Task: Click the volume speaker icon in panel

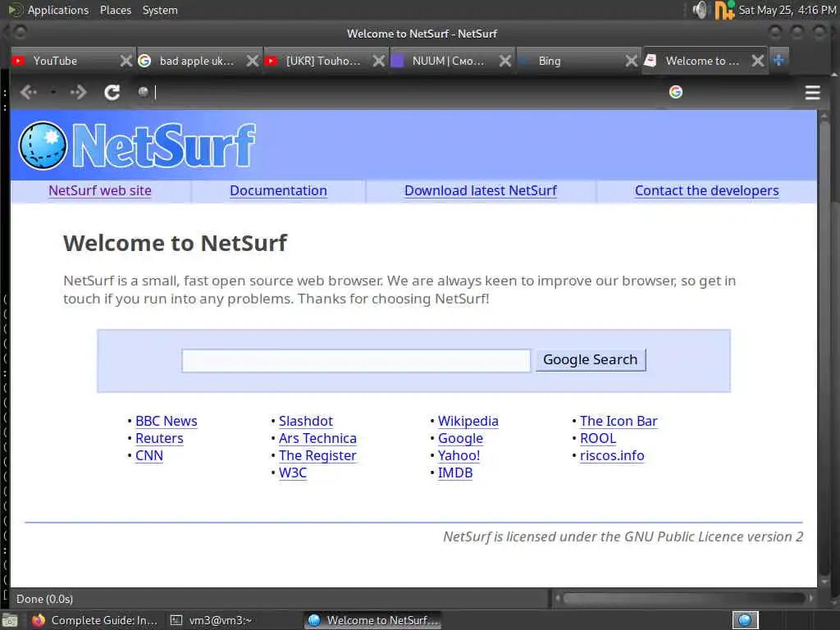Action: point(699,10)
